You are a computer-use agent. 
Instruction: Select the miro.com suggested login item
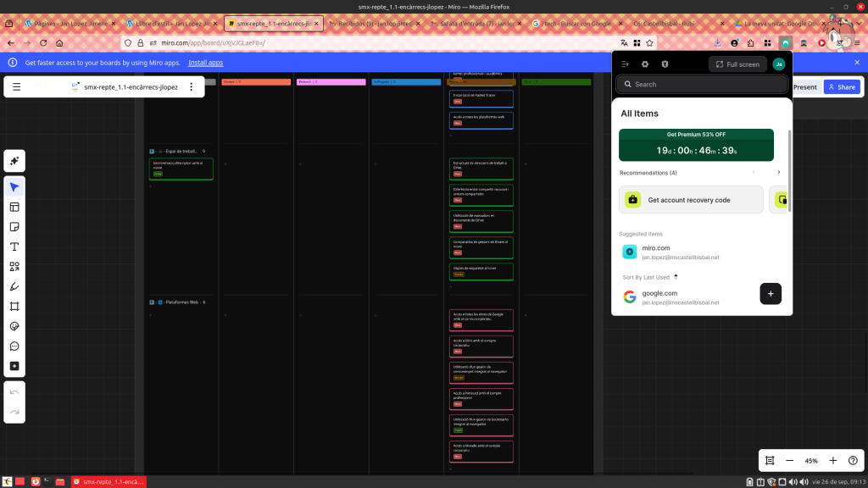(678, 252)
